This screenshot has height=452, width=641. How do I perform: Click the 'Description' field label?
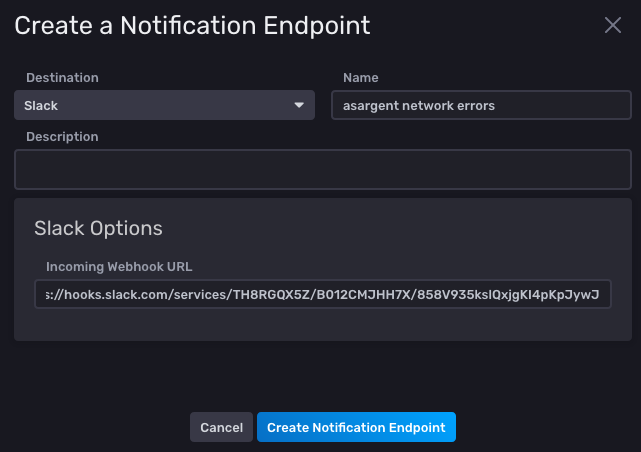[x=62, y=136]
